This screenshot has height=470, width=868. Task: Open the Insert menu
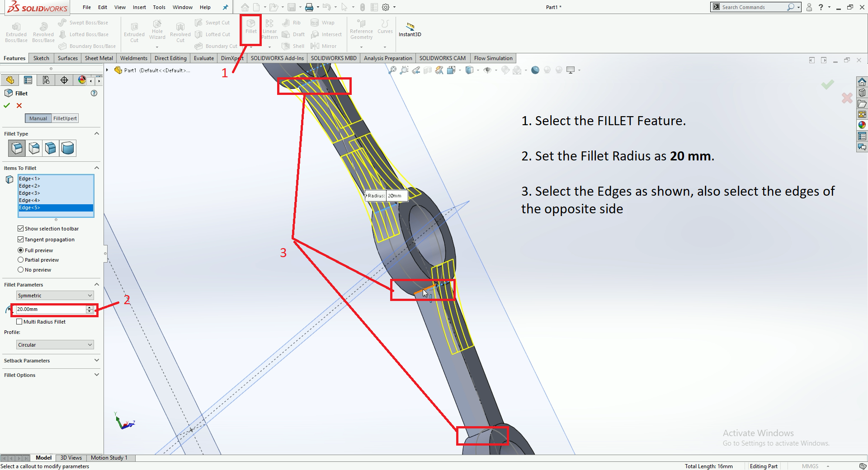click(139, 7)
